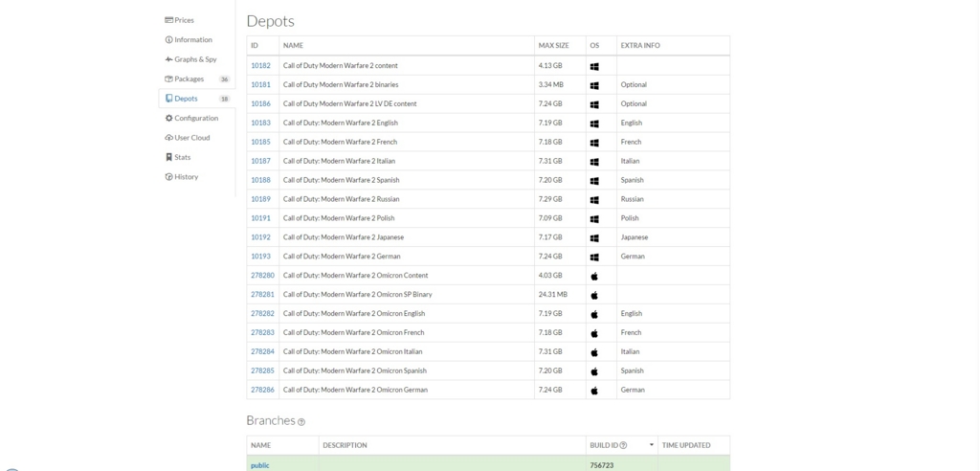Open depot ID 10185 link
980x471 pixels.
(260, 142)
